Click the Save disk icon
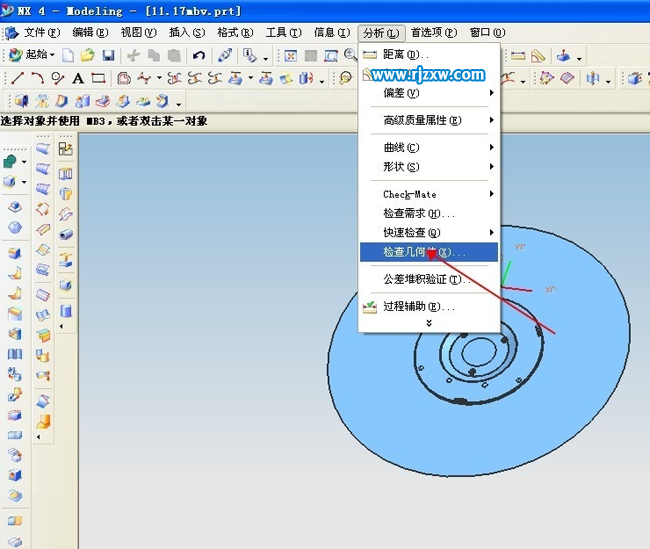Screen dimensions: 650x549 [108, 56]
